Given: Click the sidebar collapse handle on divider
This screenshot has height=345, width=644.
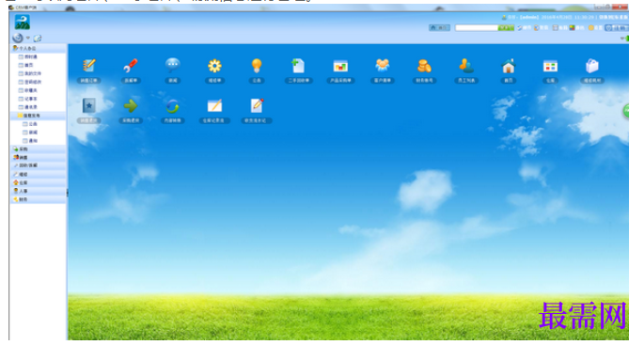Looking at the screenshot, I should pos(67,192).
